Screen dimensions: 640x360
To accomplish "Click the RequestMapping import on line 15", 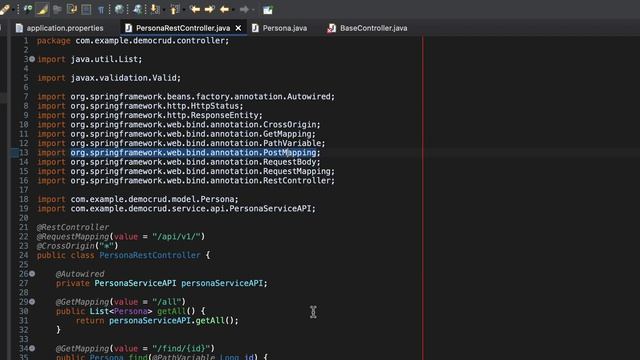I will (x=186, y=171).
